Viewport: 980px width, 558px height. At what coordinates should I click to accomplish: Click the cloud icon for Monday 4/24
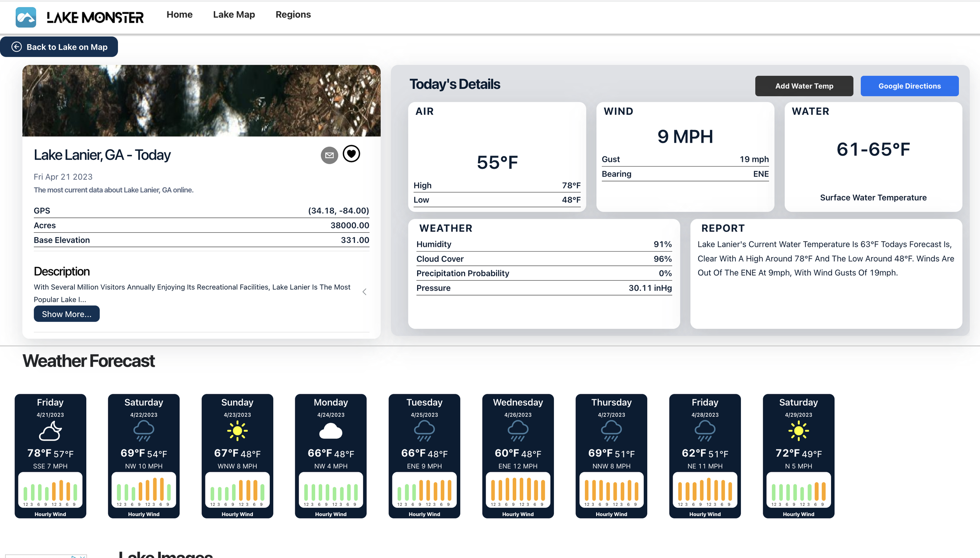(330, 431)
